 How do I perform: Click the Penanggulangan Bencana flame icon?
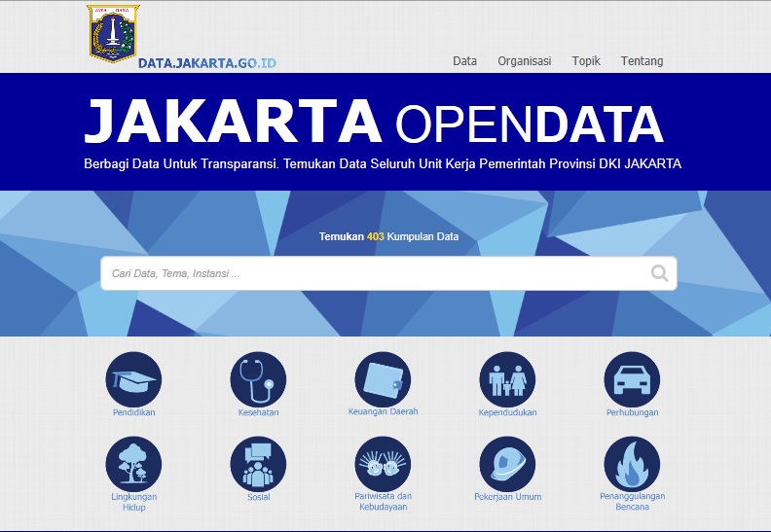632,464
